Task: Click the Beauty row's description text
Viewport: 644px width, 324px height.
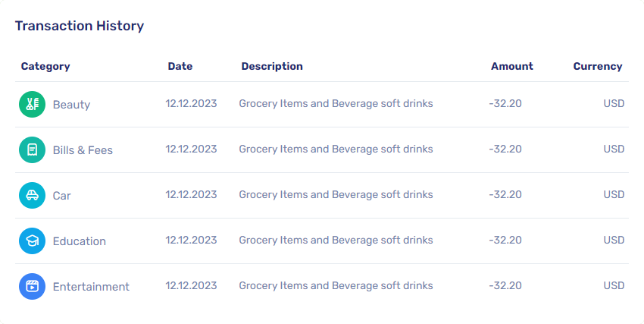Action: tap(336, 104)
